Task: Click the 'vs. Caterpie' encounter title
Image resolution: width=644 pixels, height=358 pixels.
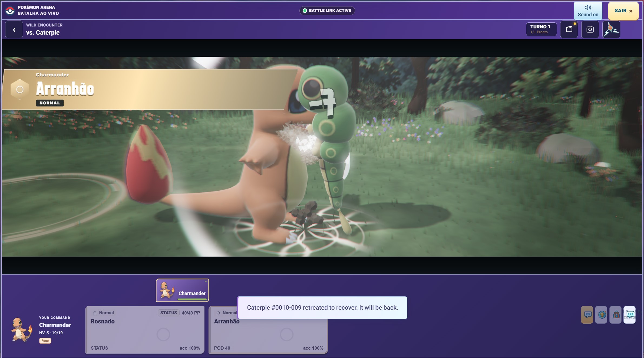Action: click(43, 32)
